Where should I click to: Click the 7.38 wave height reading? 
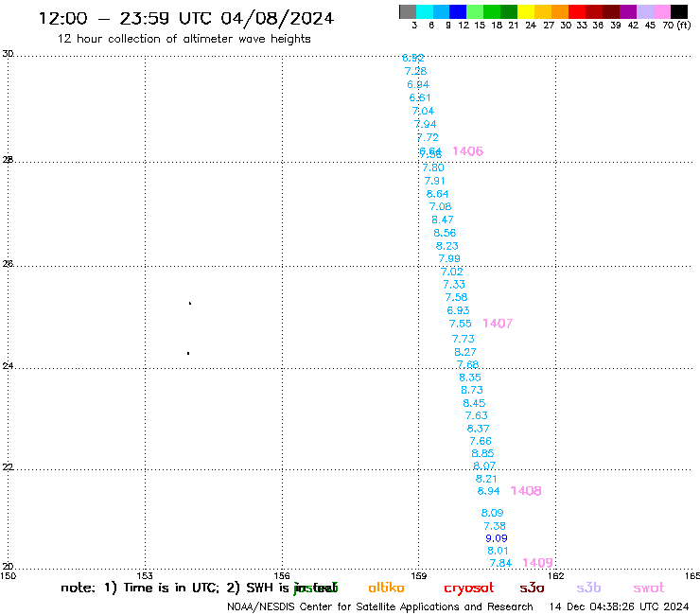click(495, 527)
